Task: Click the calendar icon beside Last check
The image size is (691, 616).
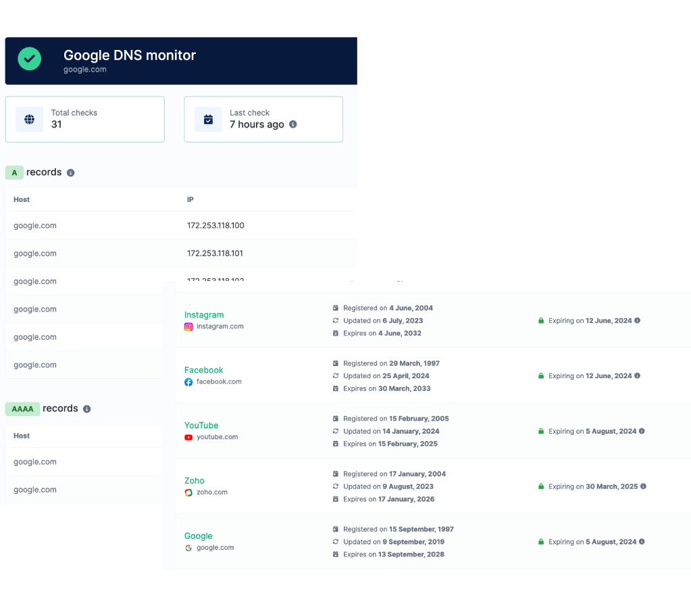Action: point(208,120)
